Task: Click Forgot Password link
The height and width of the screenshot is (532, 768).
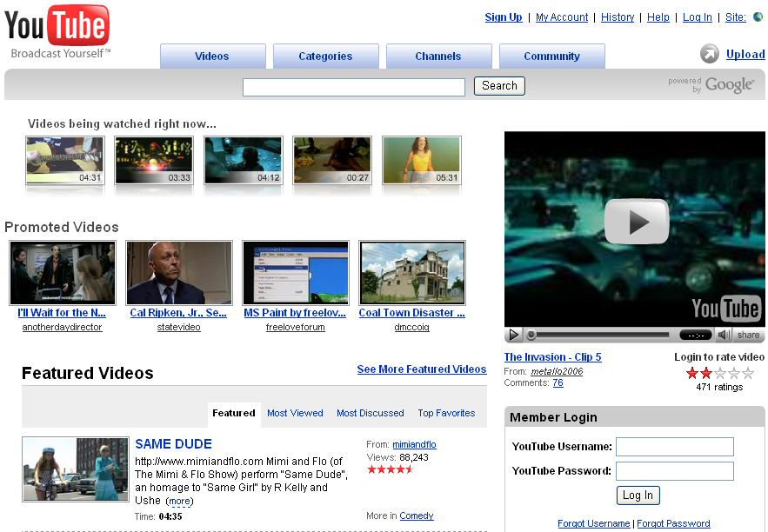Action: pyautogui.click(x=673, y=523)
